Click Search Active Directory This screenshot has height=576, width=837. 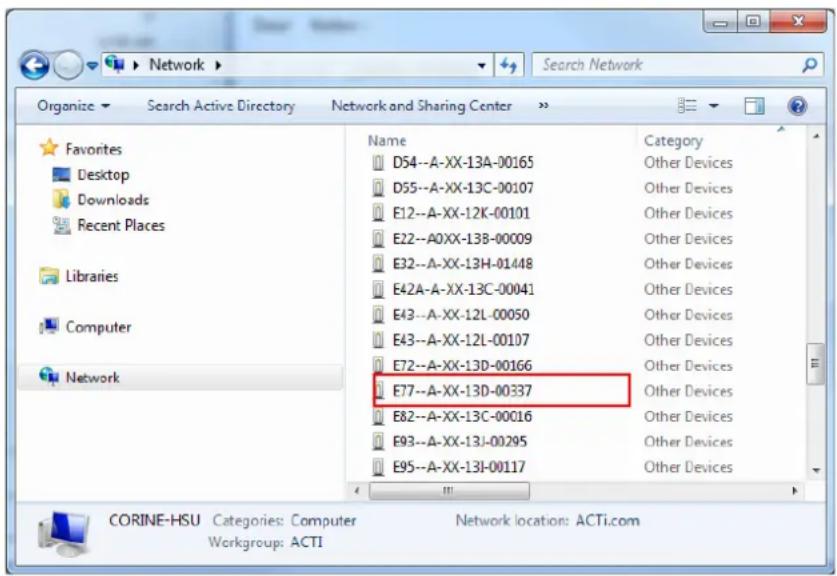coord(220,106)
